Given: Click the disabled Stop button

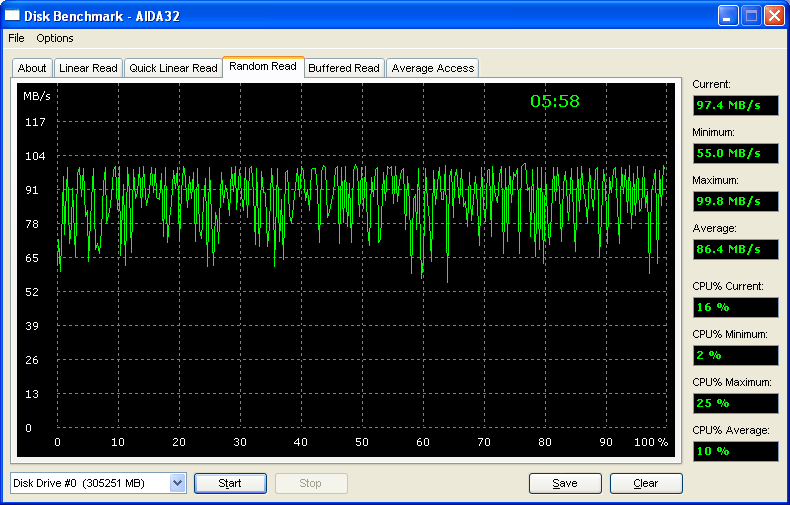Looking at the screenshot, I should 311,483.
